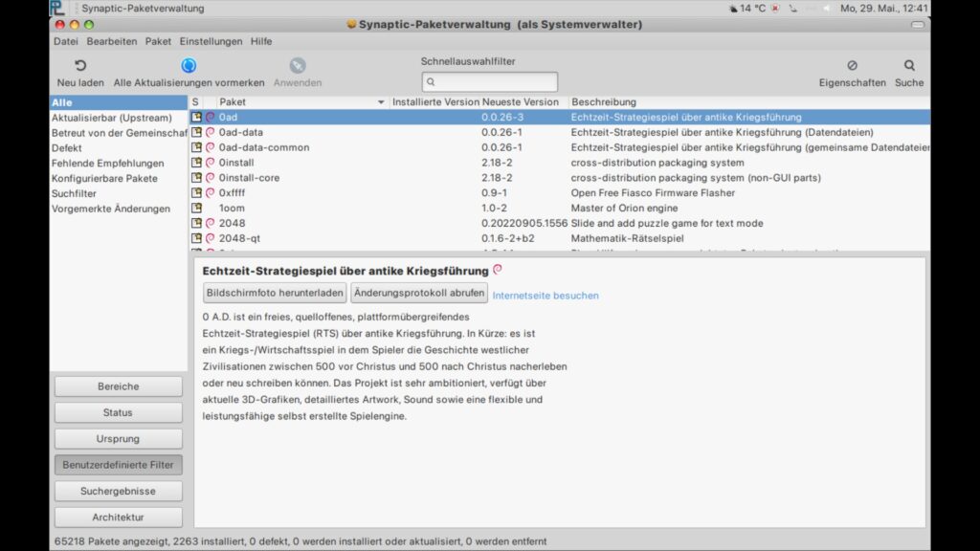This screenshot has height=551, width=980.
Task: Click status box of 0xffff package
Action: pyautogui.click(x=196, y=192)
